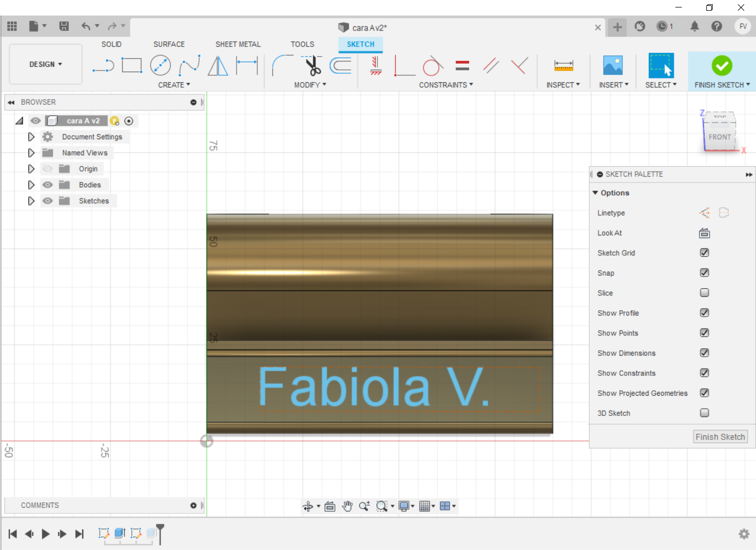
Task: Apply the Equal constraint
Action: coord(462,65)
